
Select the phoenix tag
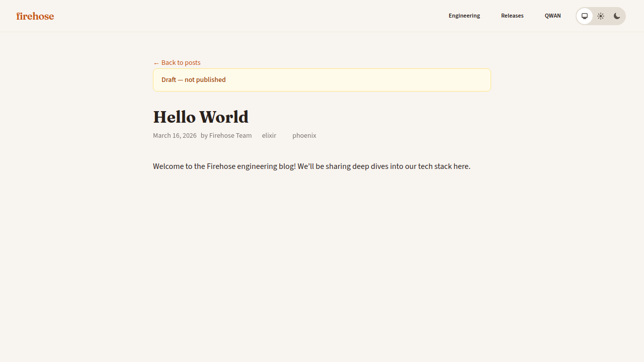tap(304, 135)
